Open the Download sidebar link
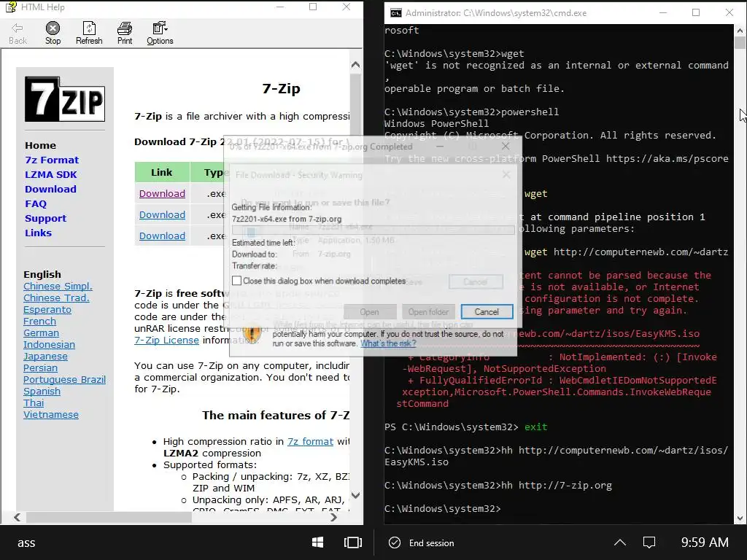The image size is (747, 560). pos(50,189)
